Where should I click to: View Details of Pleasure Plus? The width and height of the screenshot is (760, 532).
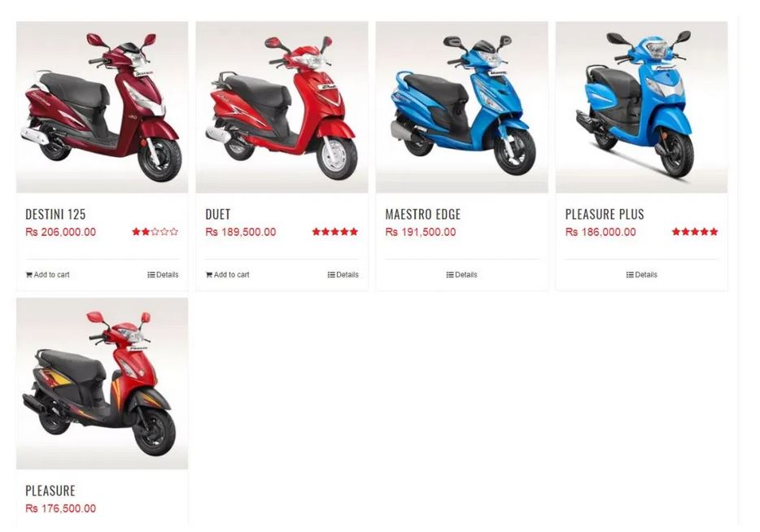pos(642,275)
